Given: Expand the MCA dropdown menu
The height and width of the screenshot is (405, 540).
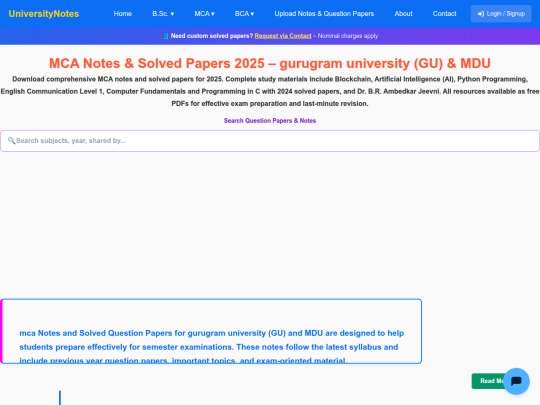Looking at the screenshot, I should (x=204, y=14).
